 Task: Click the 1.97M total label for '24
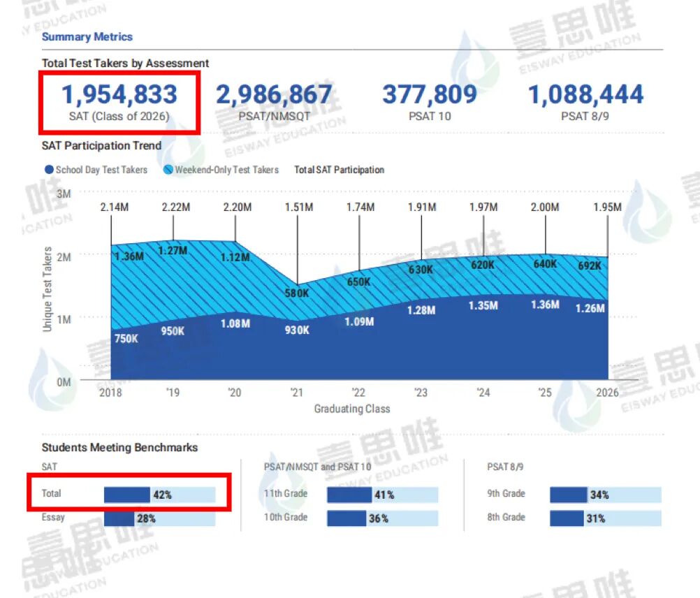pos(483,207)
